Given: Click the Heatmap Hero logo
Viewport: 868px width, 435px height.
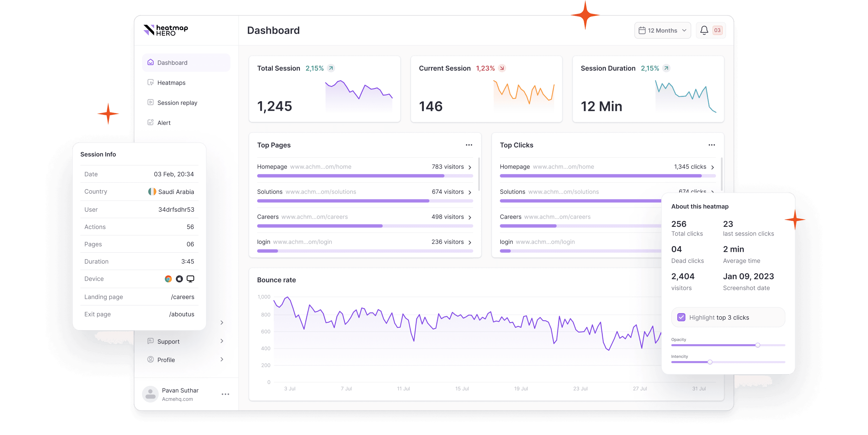Looking at the screenshot, I should [x=165, y=30].
